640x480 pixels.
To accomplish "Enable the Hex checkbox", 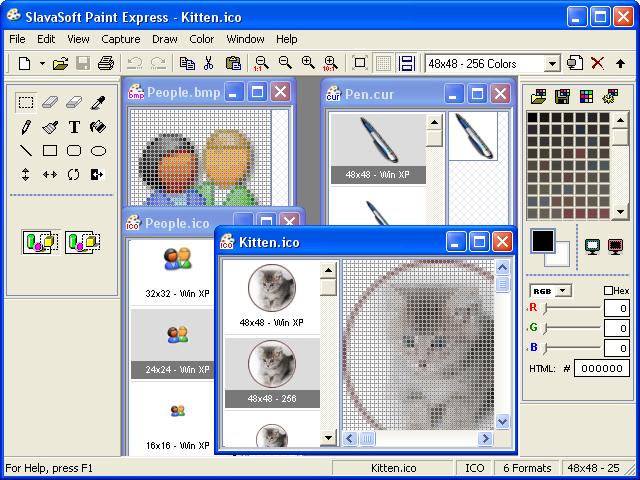I will pos(609,291).
